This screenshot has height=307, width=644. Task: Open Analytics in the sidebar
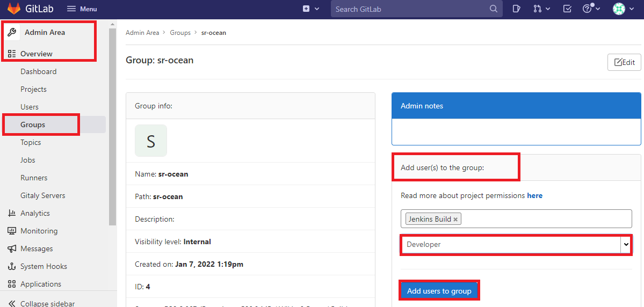coord(35,213)
